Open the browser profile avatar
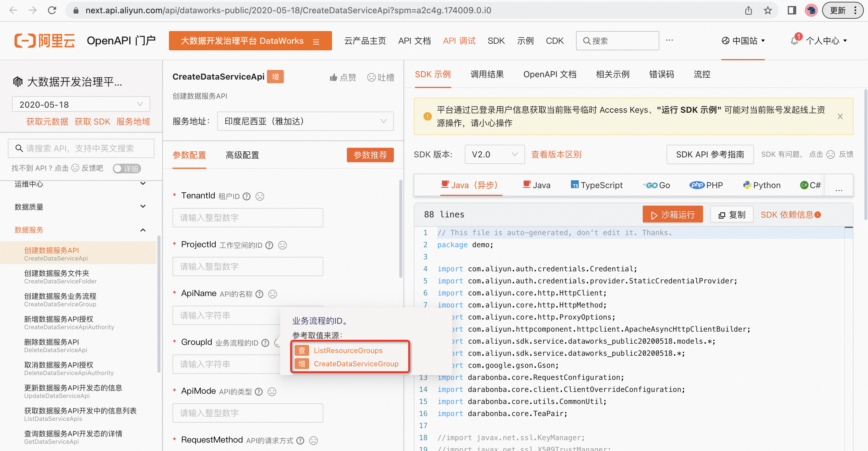This screenshot has height=451, width=868. pyautogui.click(x=811, y=11)
